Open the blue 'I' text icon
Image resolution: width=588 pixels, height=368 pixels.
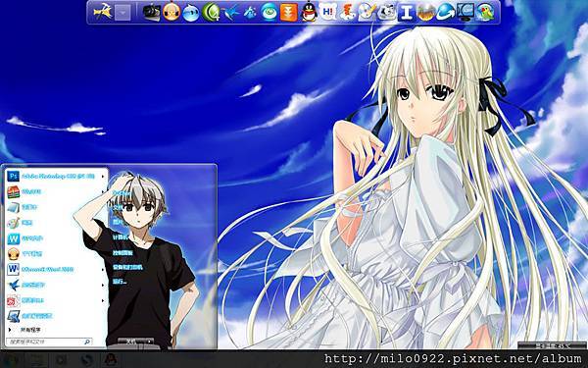click(x=407, y=13)
